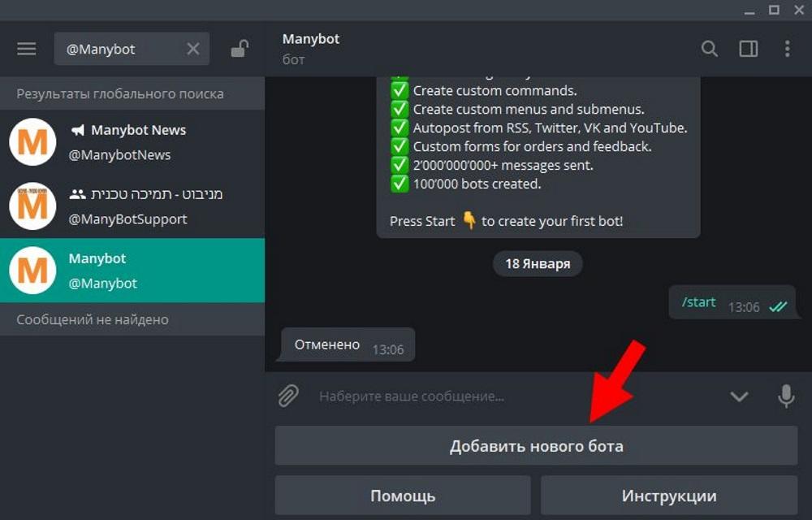Viewport: 812px width, 520px height.
Task: Click the /start command in sent message
Action: (698, 302)
